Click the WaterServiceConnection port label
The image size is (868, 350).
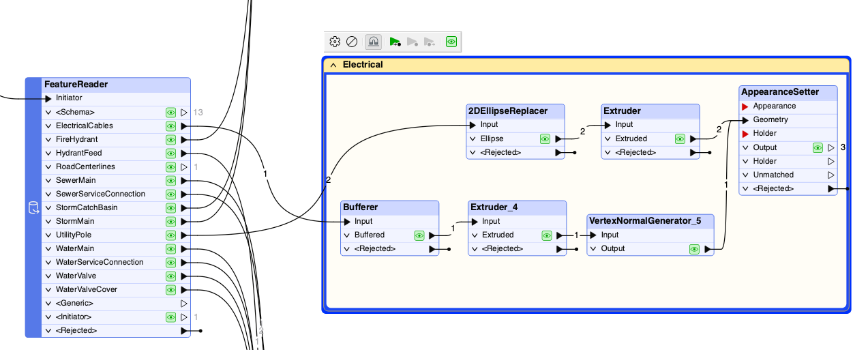point(100,262)
